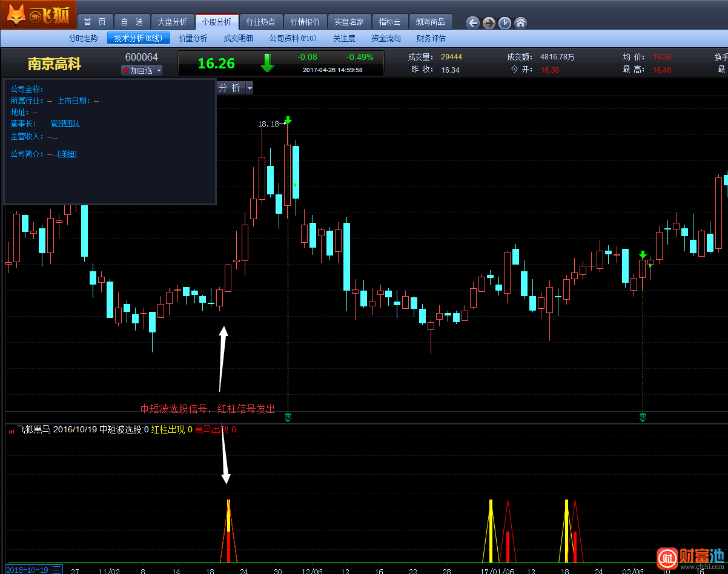
Task: Click the indicator icon beside 飞狐黑马
Action: 12,431
